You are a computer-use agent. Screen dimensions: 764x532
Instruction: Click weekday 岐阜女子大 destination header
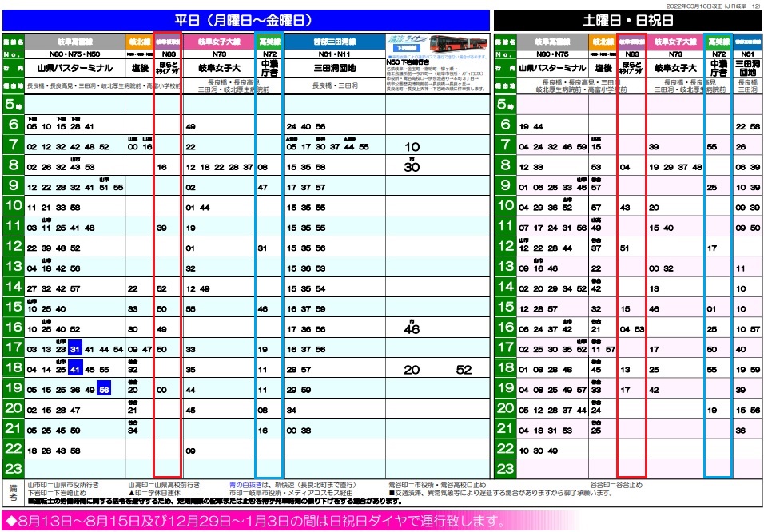pos(218,69)
